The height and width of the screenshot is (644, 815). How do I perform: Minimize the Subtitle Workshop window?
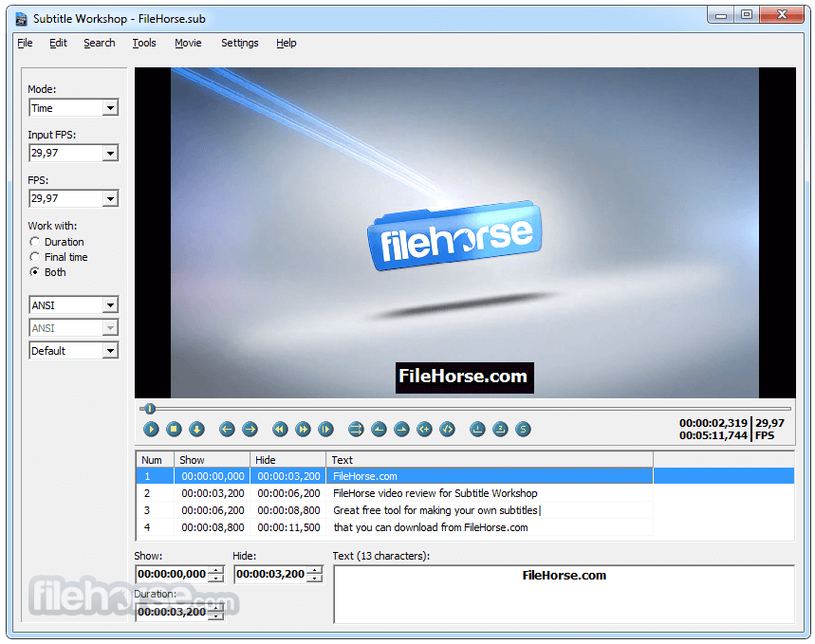coord(721,15)
